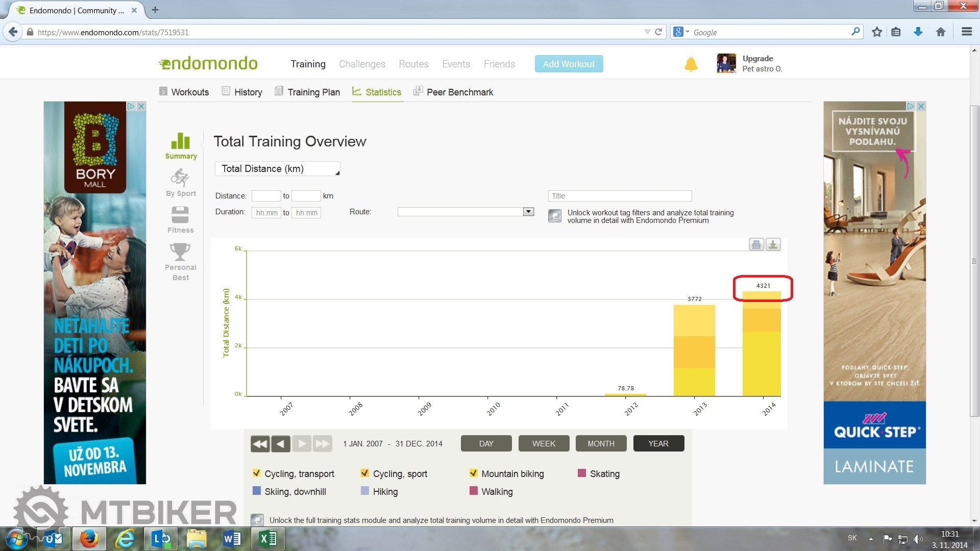This screenshot has height=551, width=980.
Task: Open the Fitness section icon
Action: (x=180, y=215)
